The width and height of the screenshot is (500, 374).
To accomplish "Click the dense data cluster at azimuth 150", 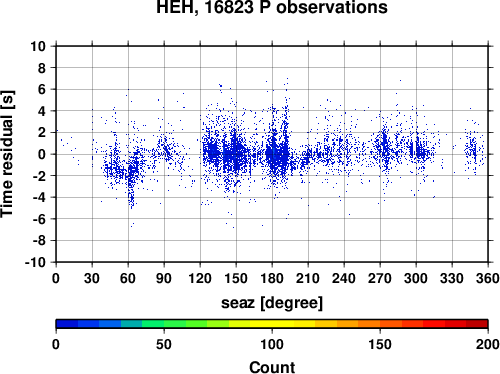I will 236,154.
